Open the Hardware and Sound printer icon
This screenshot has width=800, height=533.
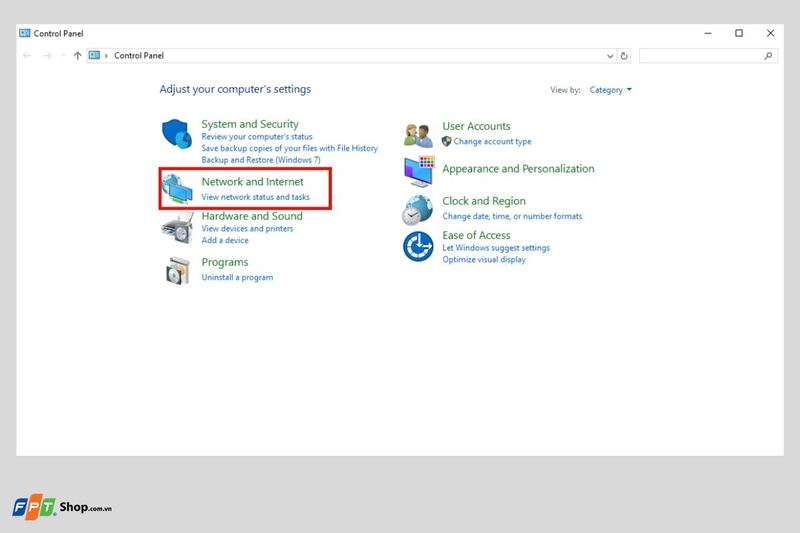point(177,227)
